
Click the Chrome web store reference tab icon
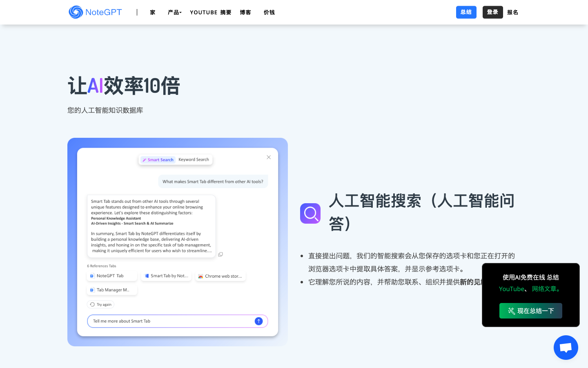tap(200, 276)
